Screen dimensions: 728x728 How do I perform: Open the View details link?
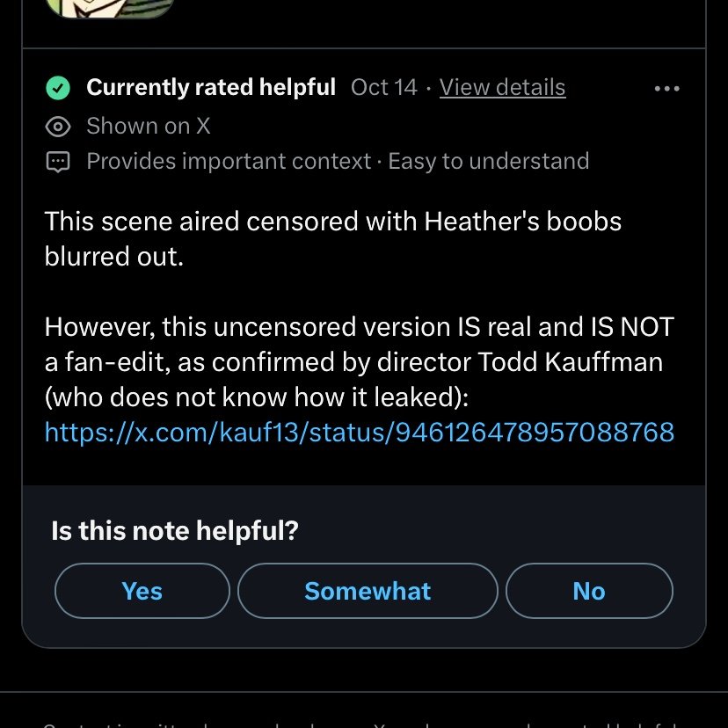pos(502,88)
